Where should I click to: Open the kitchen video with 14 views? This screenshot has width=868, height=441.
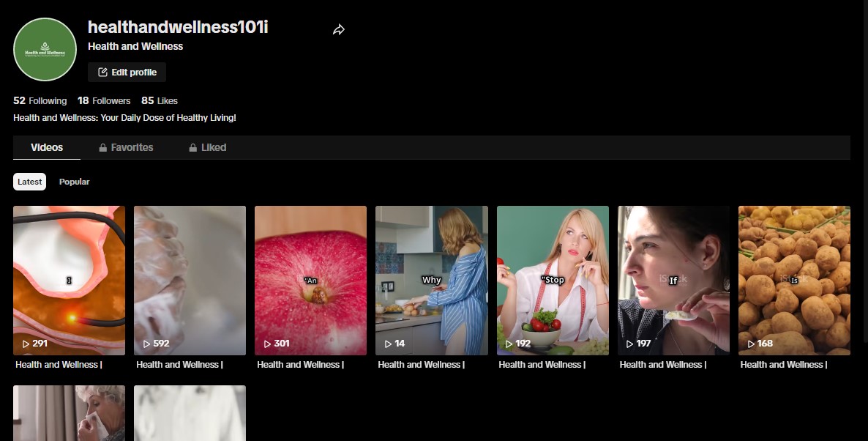pyautogui.click(x=432, y=281)
